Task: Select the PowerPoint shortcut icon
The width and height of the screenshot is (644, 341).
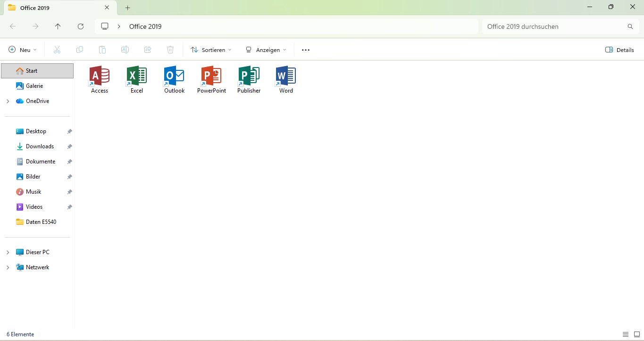Action: 211,76
